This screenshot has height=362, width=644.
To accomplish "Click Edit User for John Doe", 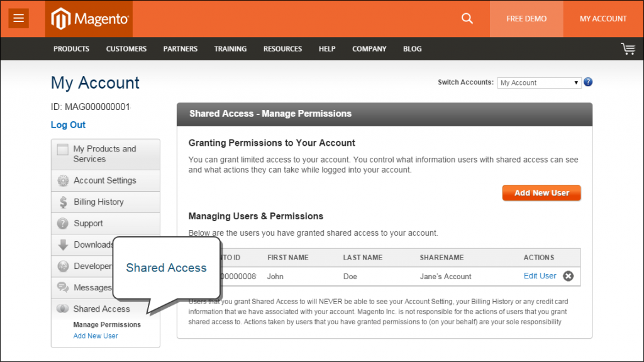I will pyautogui.click(x=540, y=276).
